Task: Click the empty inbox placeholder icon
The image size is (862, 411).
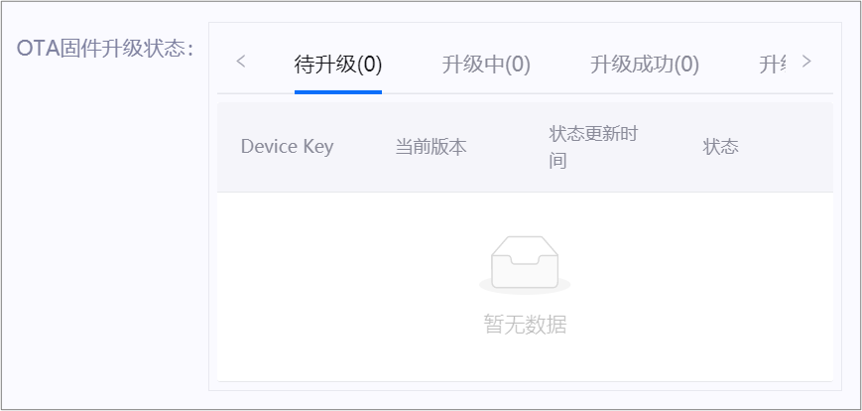Action: (x=525, y=266)
